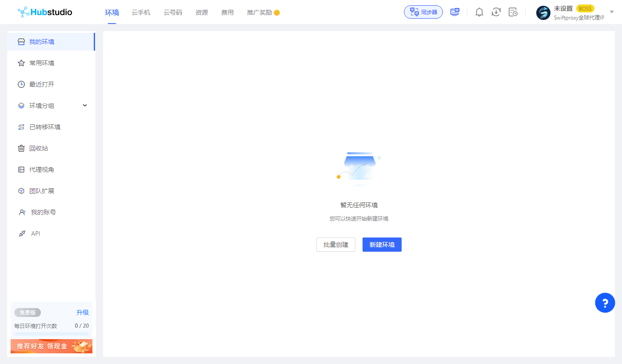Click the Hubstudio logo

coord(44,12)
